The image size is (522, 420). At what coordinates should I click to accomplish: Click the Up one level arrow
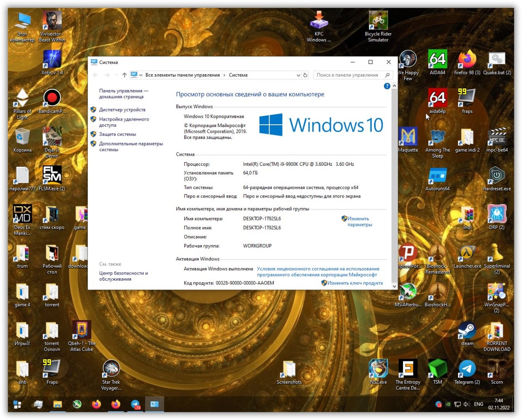click(x=124, y=75)
